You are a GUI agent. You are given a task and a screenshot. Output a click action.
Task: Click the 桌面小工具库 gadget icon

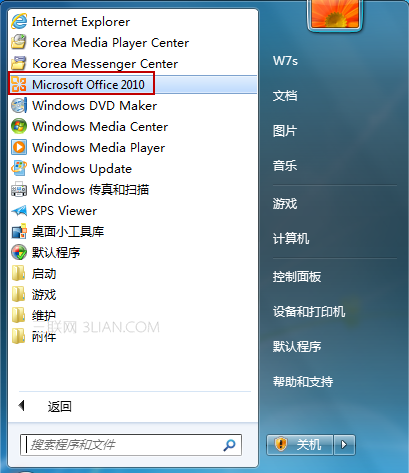pyautogui.click(x=19, y=231)
